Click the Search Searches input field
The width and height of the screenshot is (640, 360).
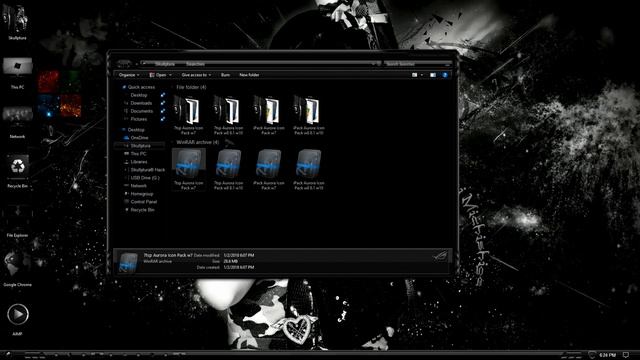pyautogui.click(x=417, y=64)
